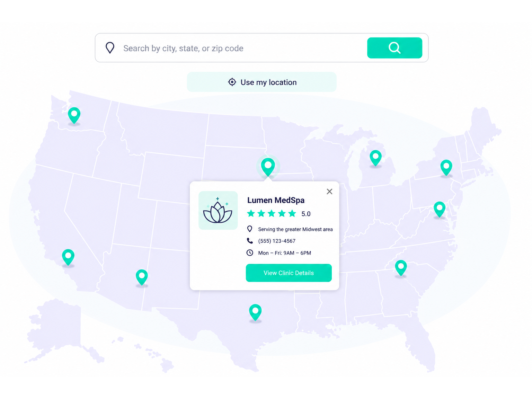Select the map pin in Michigan
Image resolution: width=532 pixels, height=399 pixels.
[x=375, y=158]
